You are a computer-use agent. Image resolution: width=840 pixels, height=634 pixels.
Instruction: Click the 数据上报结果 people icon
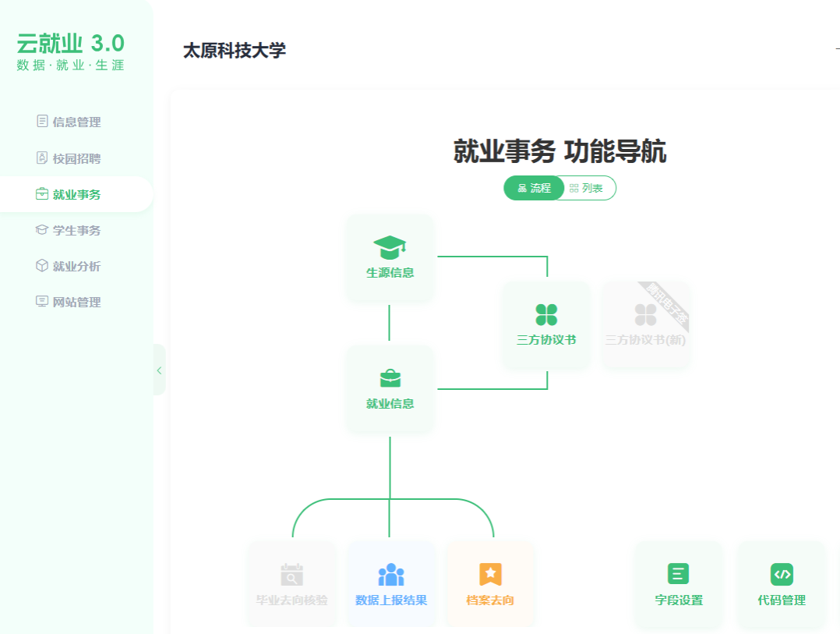coord(390,576)
